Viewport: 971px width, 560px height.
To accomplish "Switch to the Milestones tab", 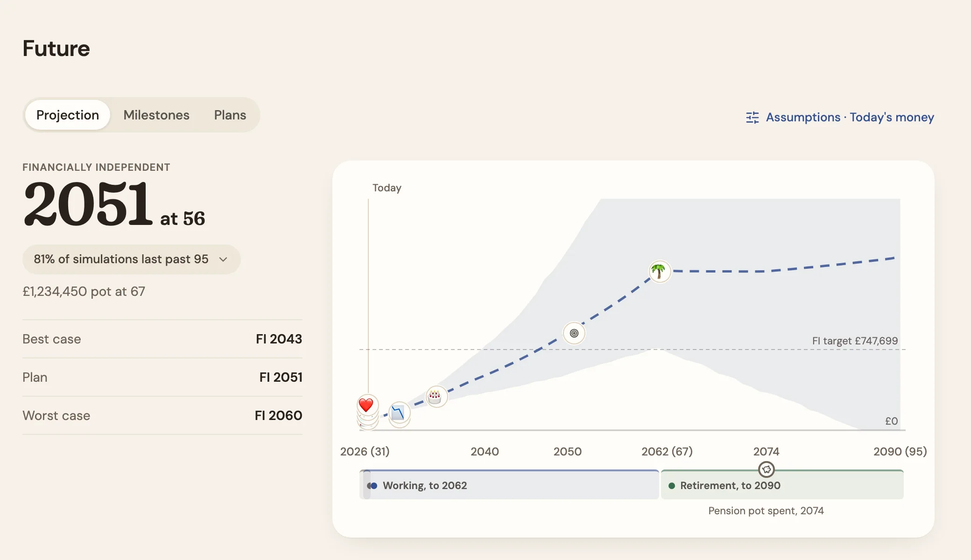I will (156, 115).
